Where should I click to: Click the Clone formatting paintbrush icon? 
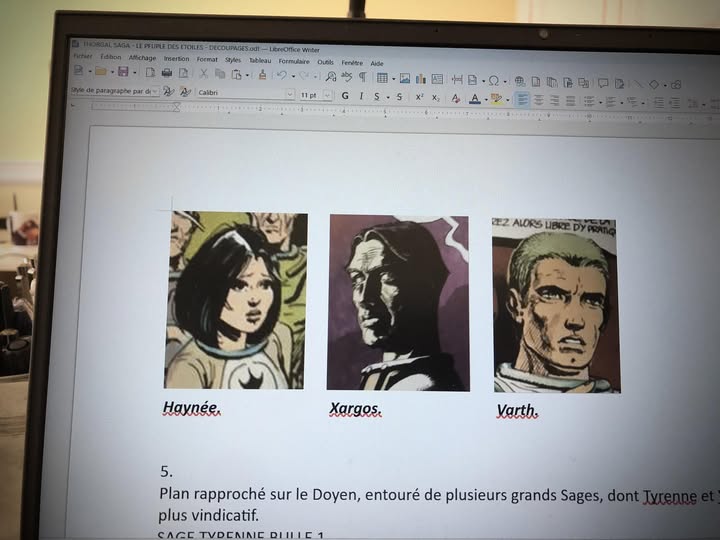(262, 75)
